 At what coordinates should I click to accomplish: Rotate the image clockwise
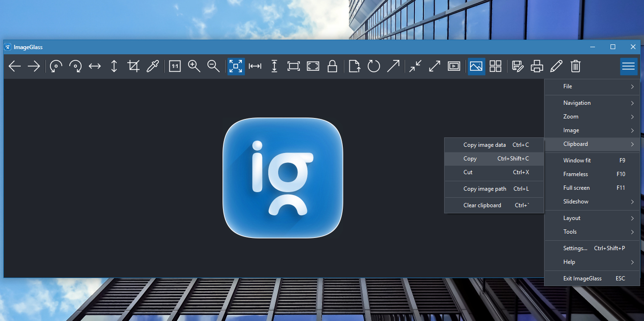[75, 67]
